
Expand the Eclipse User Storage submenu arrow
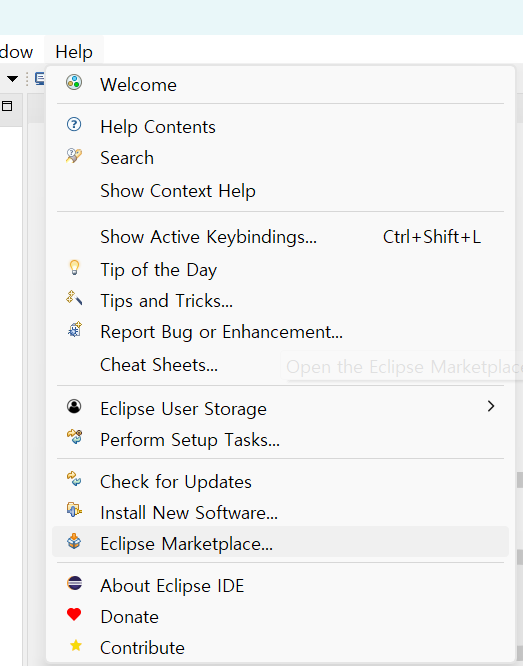click(x=491, y=406)
